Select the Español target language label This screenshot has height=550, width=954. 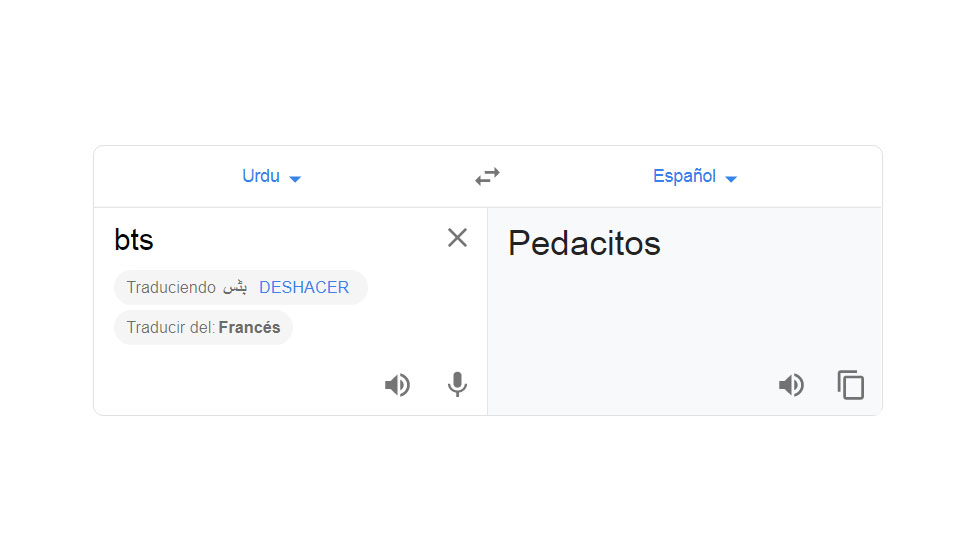684,176
